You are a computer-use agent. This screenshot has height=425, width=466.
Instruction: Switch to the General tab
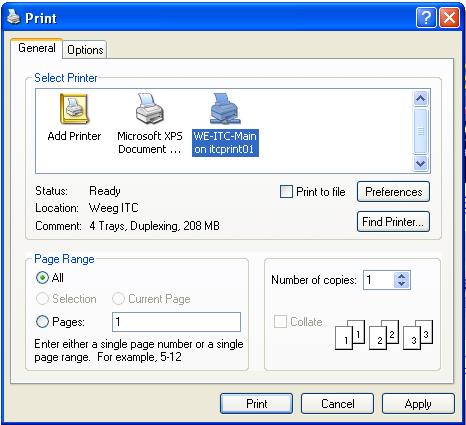click(x=37, y=48)
